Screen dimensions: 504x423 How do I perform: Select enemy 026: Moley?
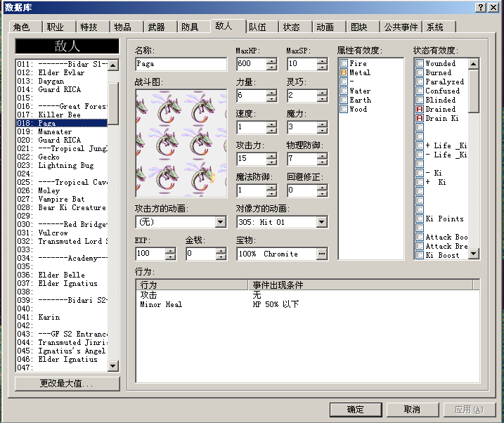(x=62, y=191)
